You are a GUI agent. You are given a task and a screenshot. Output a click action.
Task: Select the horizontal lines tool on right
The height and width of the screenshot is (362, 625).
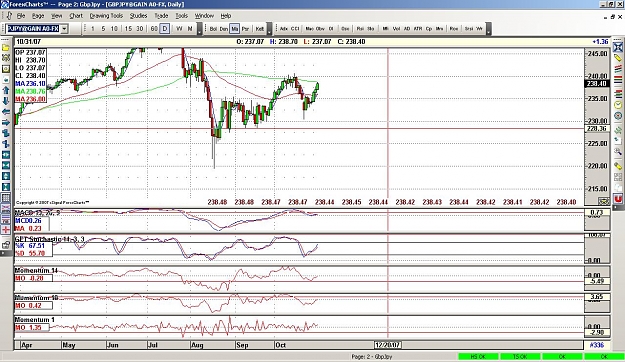click(x=618, y=80)
